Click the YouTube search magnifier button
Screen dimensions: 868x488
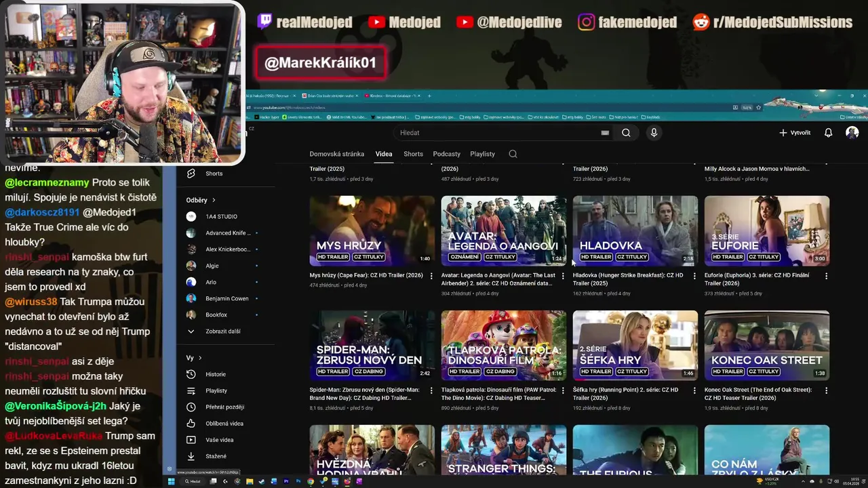(626, 133)
